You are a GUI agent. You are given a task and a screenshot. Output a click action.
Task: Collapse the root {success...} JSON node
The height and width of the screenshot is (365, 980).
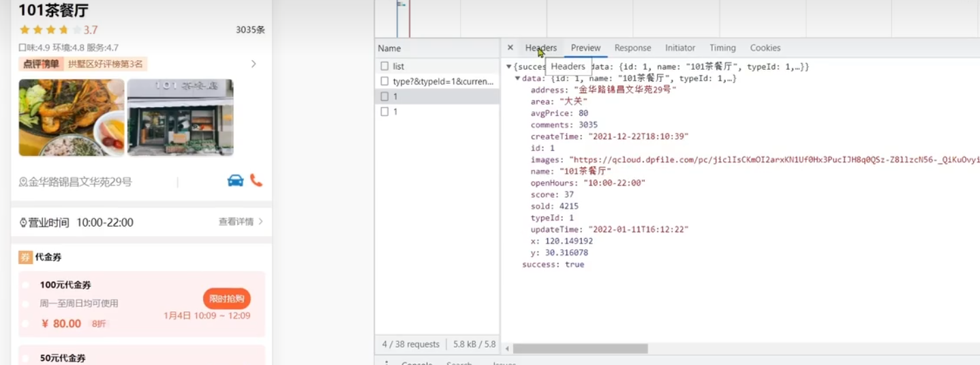[x=508, y=67]
